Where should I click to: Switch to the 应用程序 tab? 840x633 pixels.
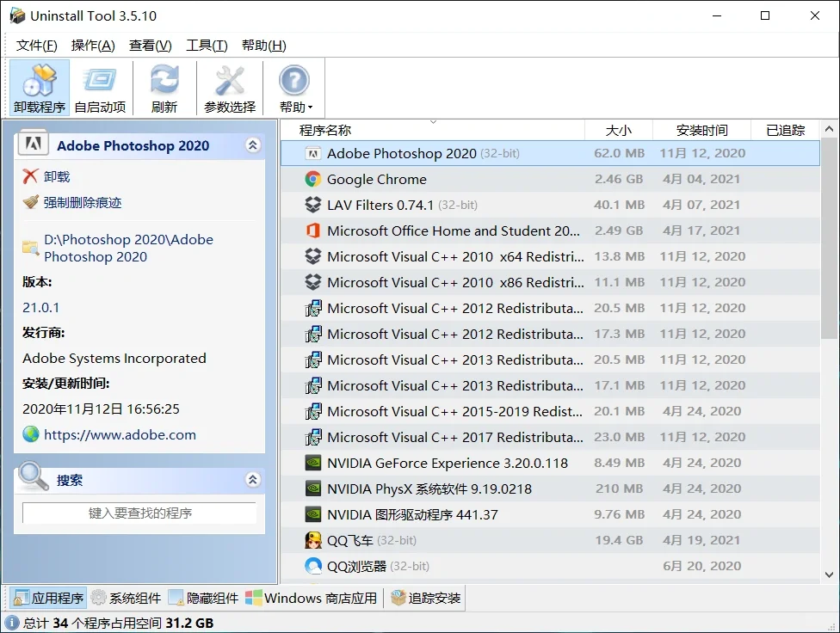click(x=48, y=598)
